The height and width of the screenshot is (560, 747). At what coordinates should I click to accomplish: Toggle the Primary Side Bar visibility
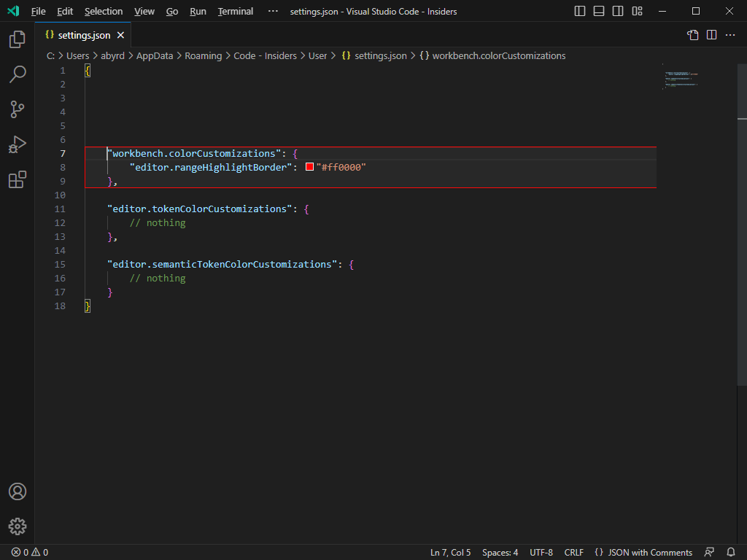click(x=579, y=11)
